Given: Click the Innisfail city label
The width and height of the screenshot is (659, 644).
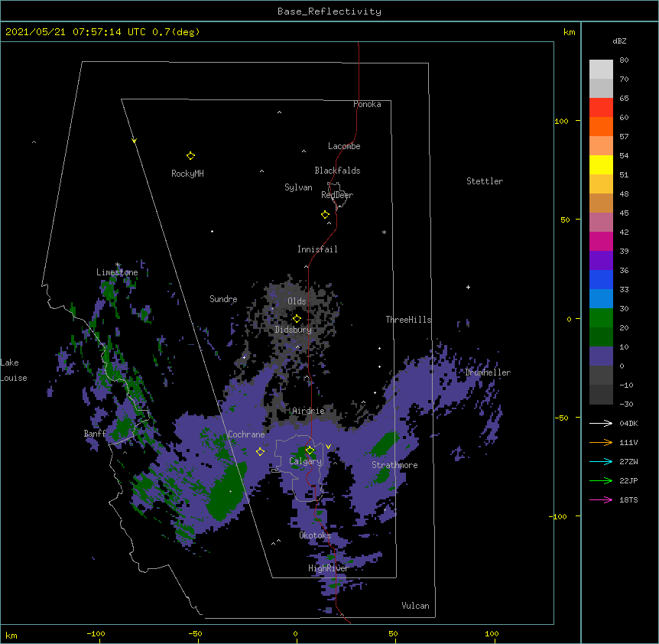Looking at the screenshot, I should (x=317, y=249).
